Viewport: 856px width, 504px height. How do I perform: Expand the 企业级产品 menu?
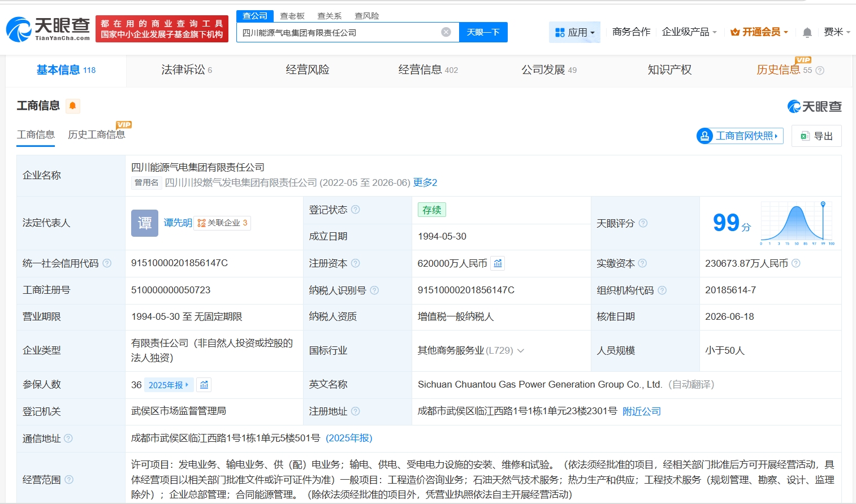pyautogui.click(x=689, y=32)
